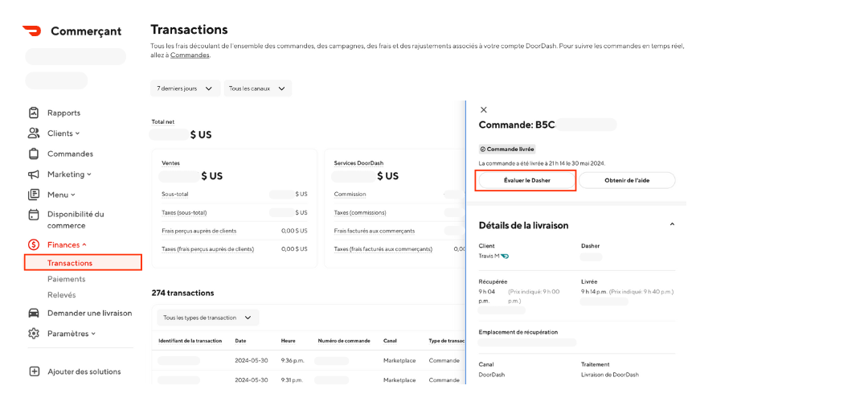The image size is (868, 402).
Task: Open the Tous les canaux dropdown
Action: pyautogui.click(x=257, y=88)
